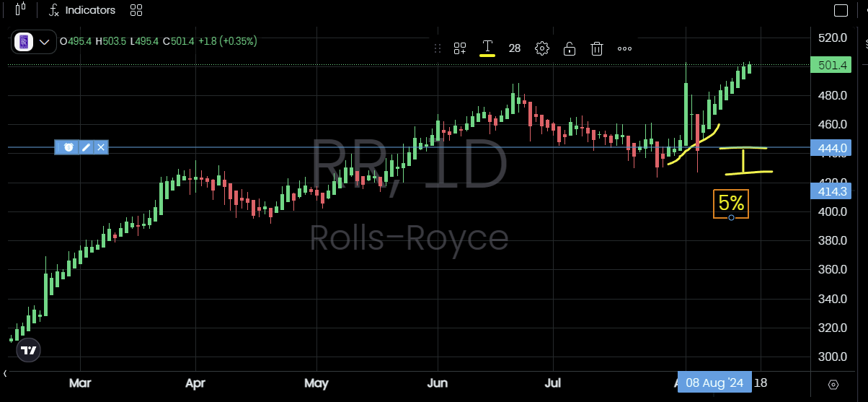Open more options three-dot menu
This screenshot has width=868, height=402.
(624, 48)
